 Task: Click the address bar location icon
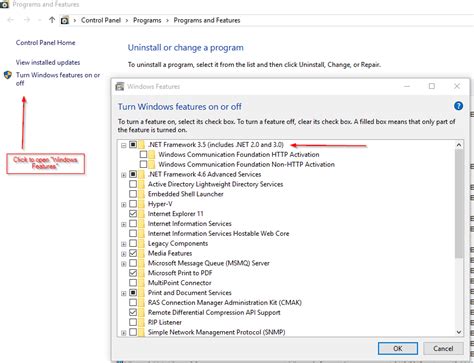65,20
